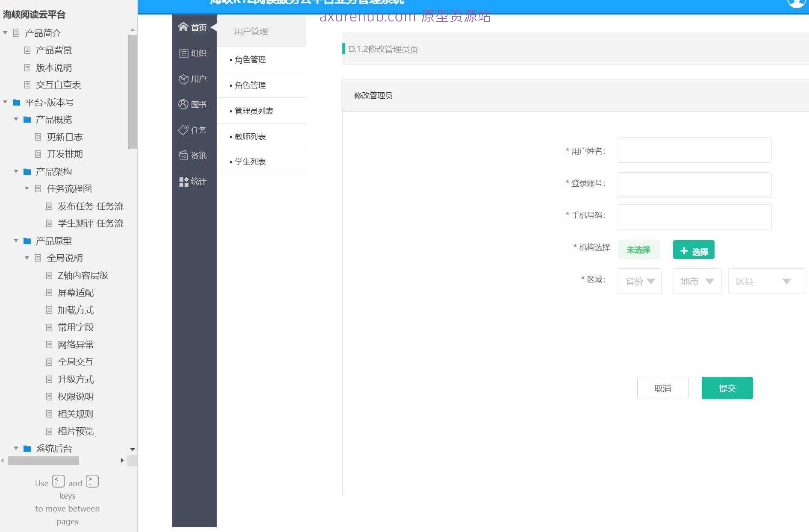This screenshot has height=532, width=809.
Task: Open the 区县 district dropdown
Action: 765,281
